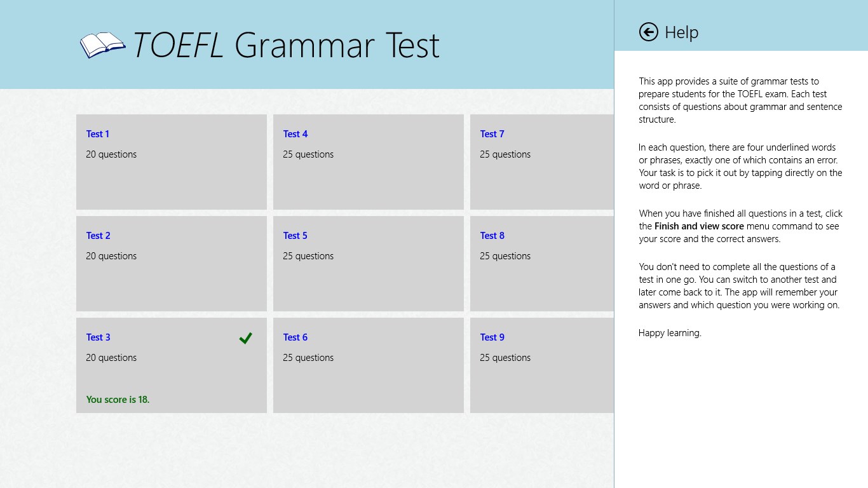Image resolution: width=868 pixels, height=488 pixels.
Task: Click the Test 1 '20 questions' label
Action: [x=111, y=154]
